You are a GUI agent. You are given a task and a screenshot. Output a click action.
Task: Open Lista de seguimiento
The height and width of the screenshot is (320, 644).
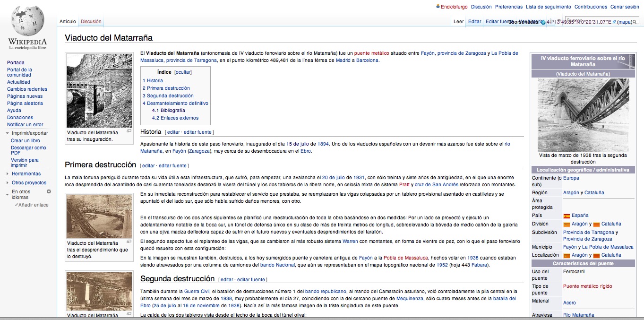[549, 7]
